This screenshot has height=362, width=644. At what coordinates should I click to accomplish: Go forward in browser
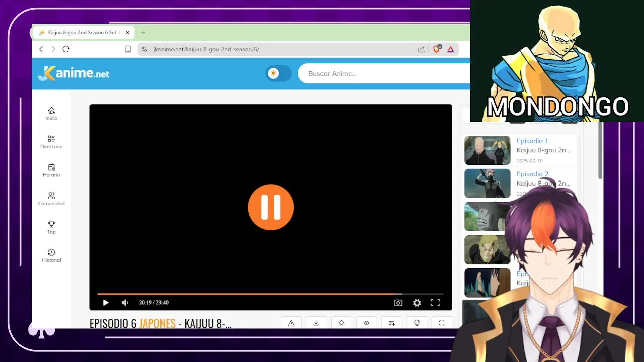(x=53, y=49)
